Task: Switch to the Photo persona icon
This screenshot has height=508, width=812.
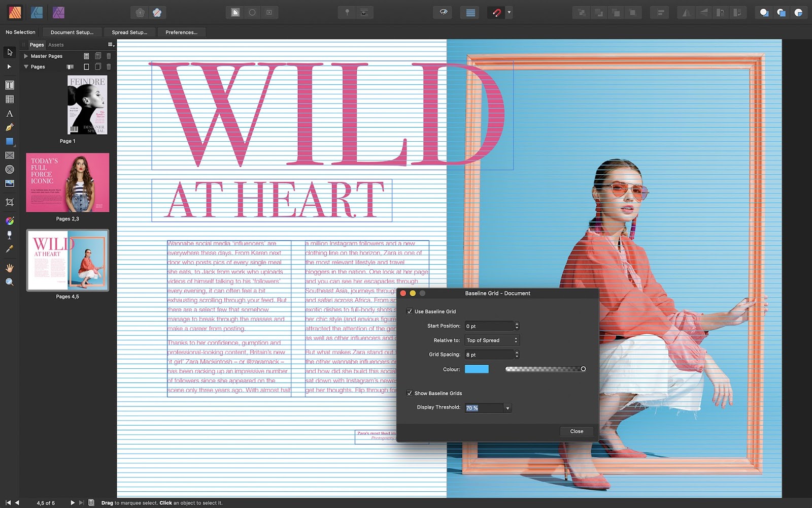Action: pos(58,13)
